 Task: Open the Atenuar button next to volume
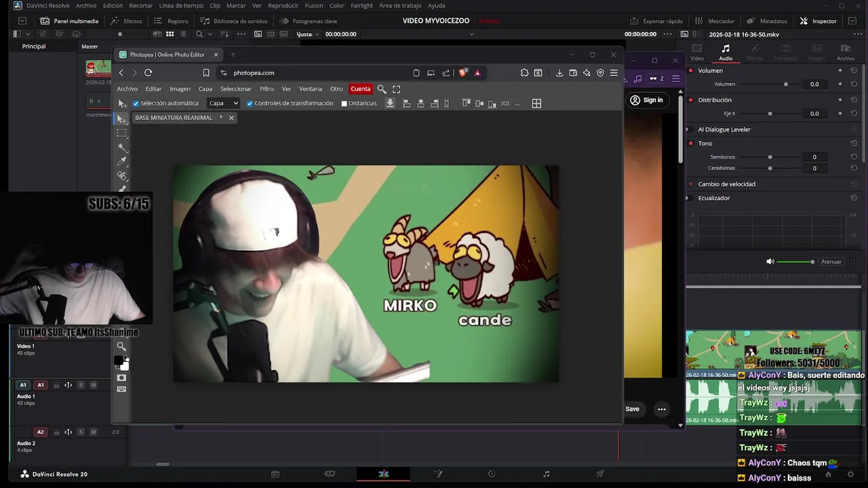coord(831,262)
